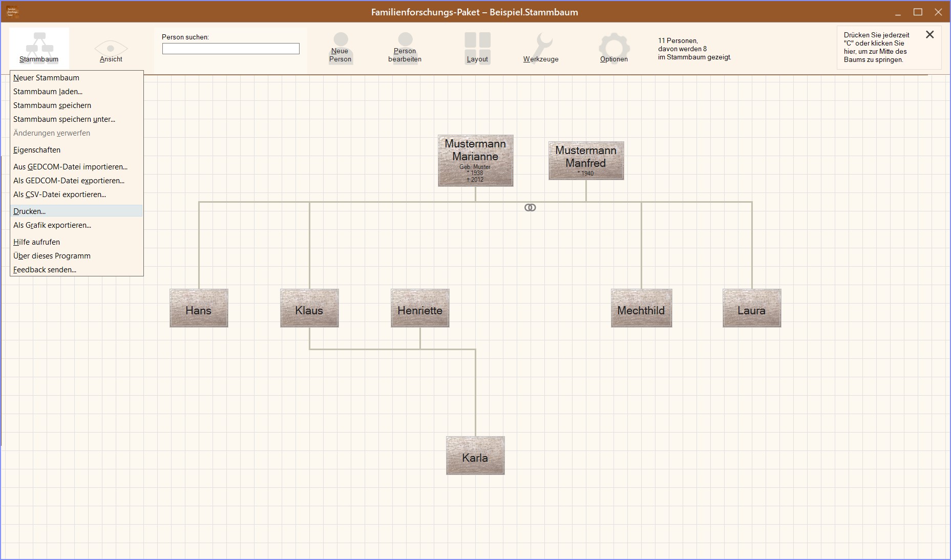Select the Karla person box
This screenshot has height=560, width=951.
click(475, 455)
